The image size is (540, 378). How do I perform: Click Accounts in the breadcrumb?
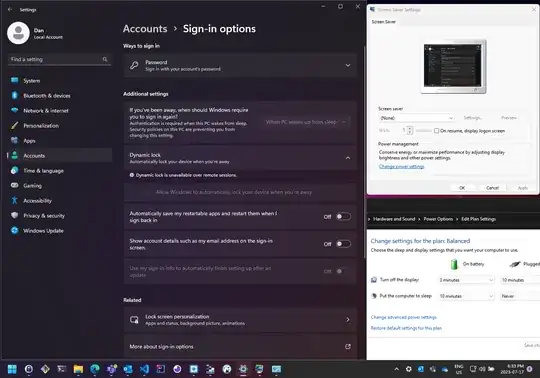(145, 29)
